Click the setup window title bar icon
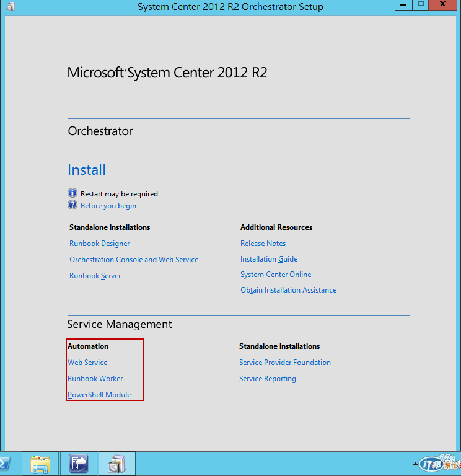Screen dimensions: 461x476 pos(11,6)
